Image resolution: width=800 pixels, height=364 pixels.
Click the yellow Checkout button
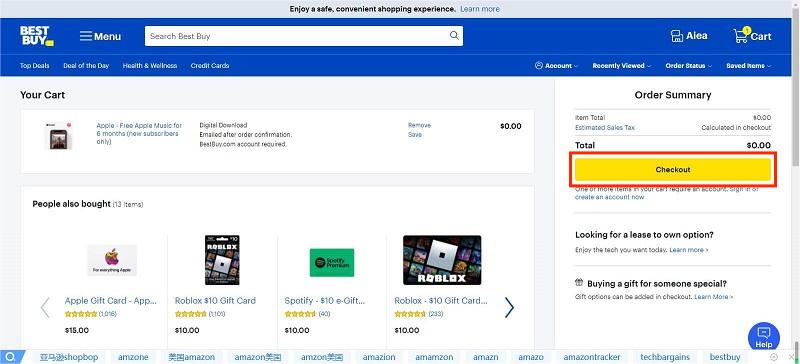[x=672, y=169]
